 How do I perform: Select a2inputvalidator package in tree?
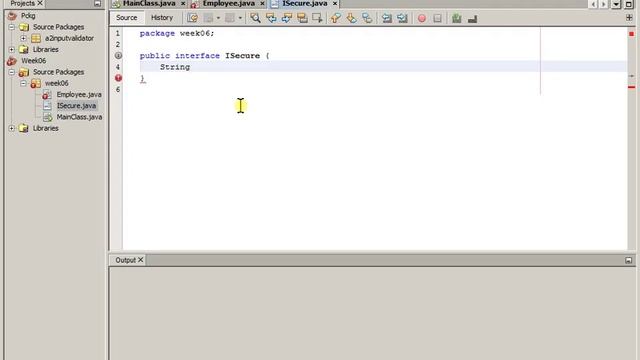coord(69,38)
